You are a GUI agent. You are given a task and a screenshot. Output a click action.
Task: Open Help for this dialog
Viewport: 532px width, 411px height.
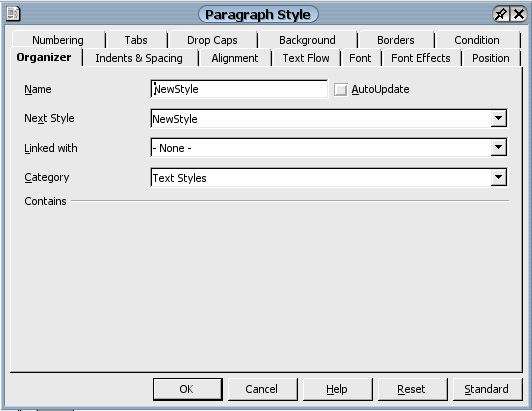[337, 389]
